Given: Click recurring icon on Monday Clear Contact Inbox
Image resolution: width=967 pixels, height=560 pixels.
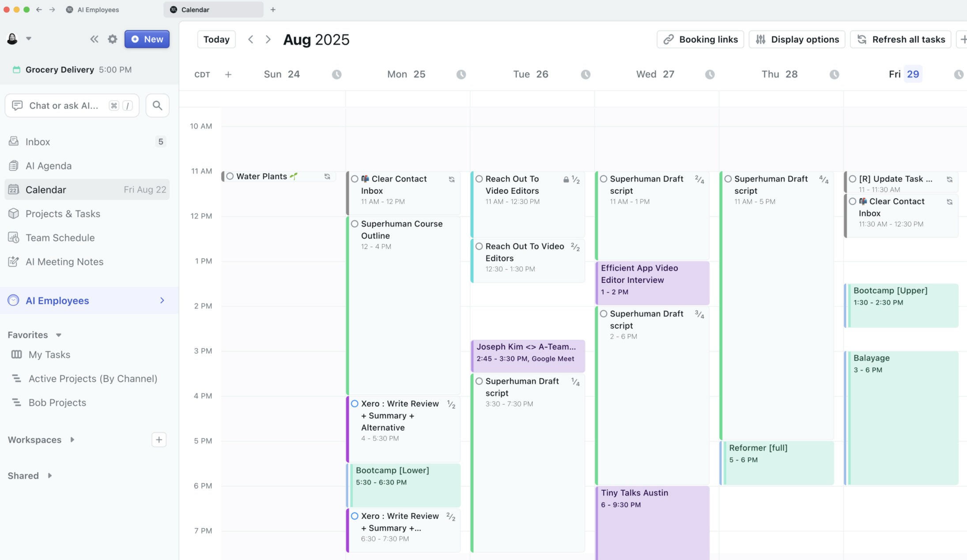Looking at the screenshot, I should (452, 180).
